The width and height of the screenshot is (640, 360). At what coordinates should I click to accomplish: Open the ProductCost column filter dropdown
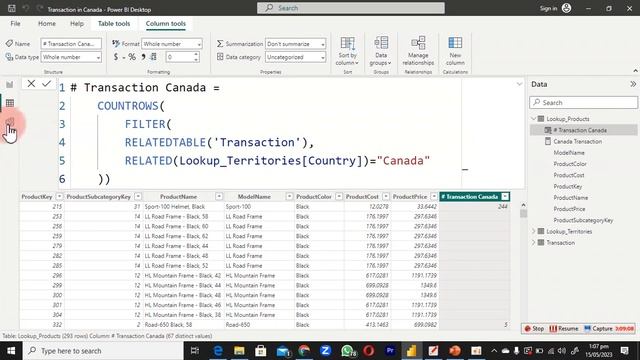point(386,197)
